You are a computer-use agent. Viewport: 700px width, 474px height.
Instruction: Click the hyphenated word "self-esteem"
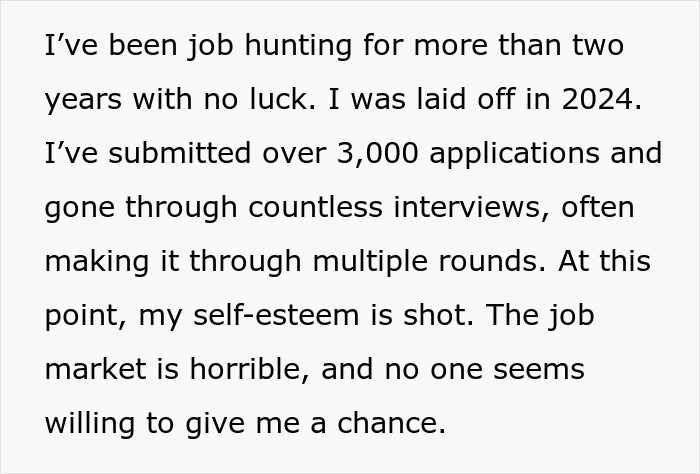276,316
